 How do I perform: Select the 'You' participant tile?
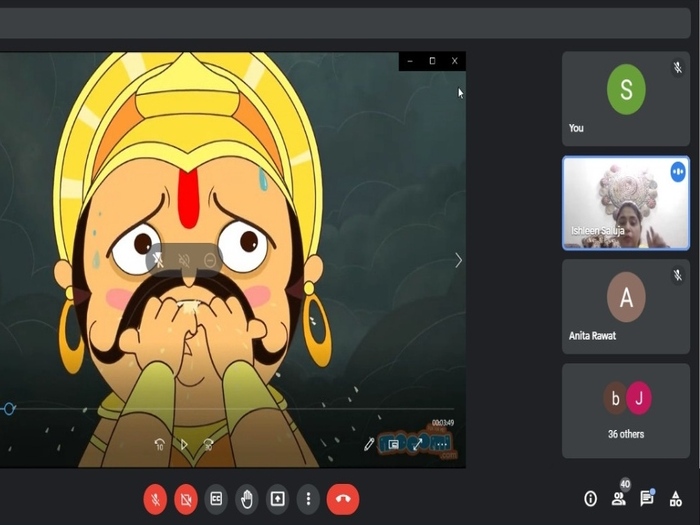[x=626, y=99]
